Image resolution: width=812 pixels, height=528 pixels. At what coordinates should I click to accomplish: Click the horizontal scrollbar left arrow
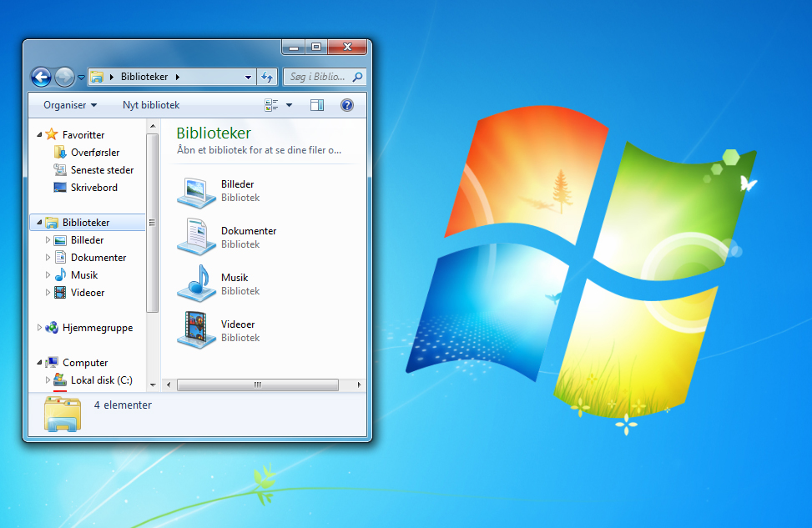click(169, 385)
